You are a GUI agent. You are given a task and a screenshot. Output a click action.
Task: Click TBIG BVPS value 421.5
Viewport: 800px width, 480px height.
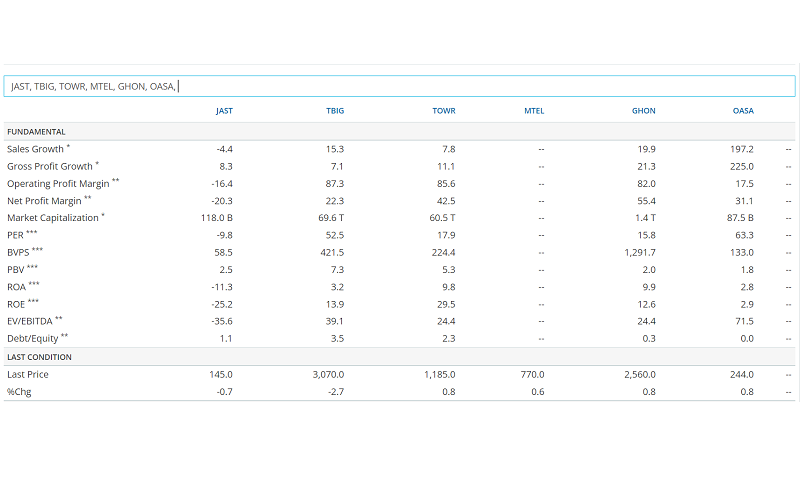(332, 252)
